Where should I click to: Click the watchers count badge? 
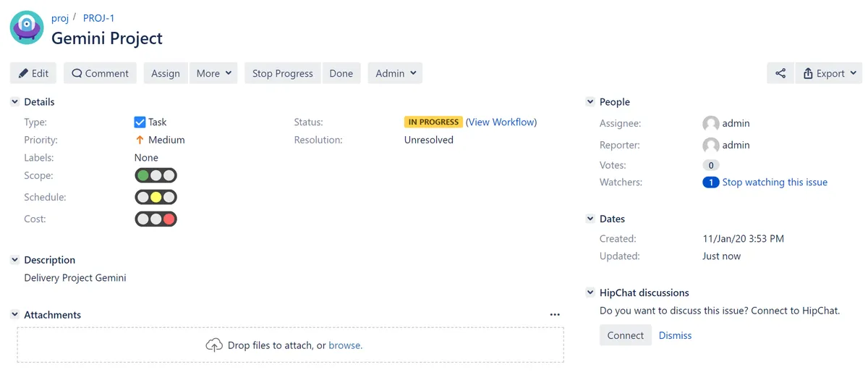[x=710, y=182]
